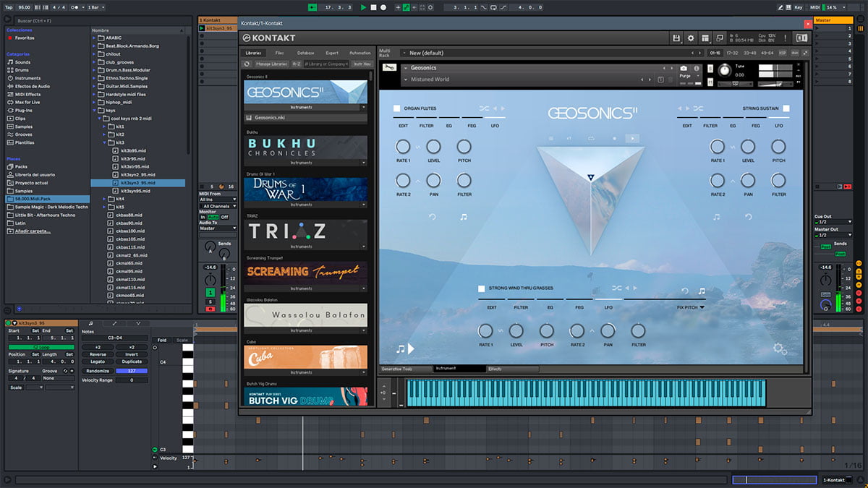Click the music note icon under String Sustain knobs
Screen dimensions: 868x488
click(x=716, y=216)
